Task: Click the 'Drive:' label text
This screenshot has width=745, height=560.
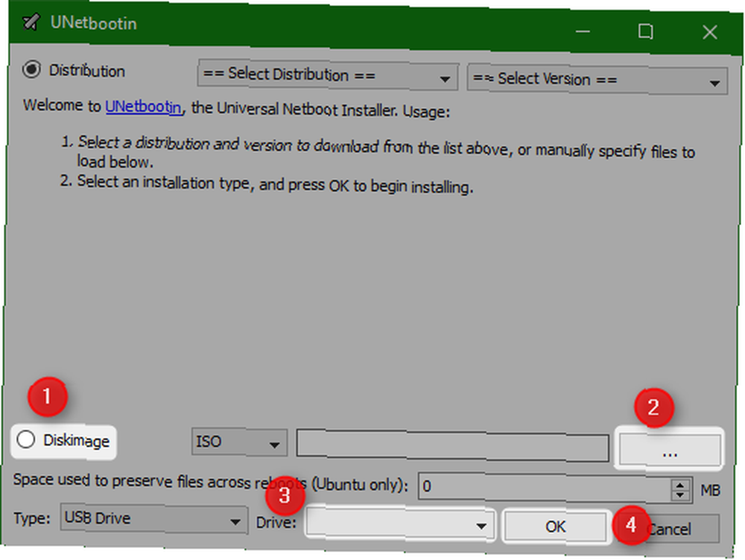Action: 276,523
